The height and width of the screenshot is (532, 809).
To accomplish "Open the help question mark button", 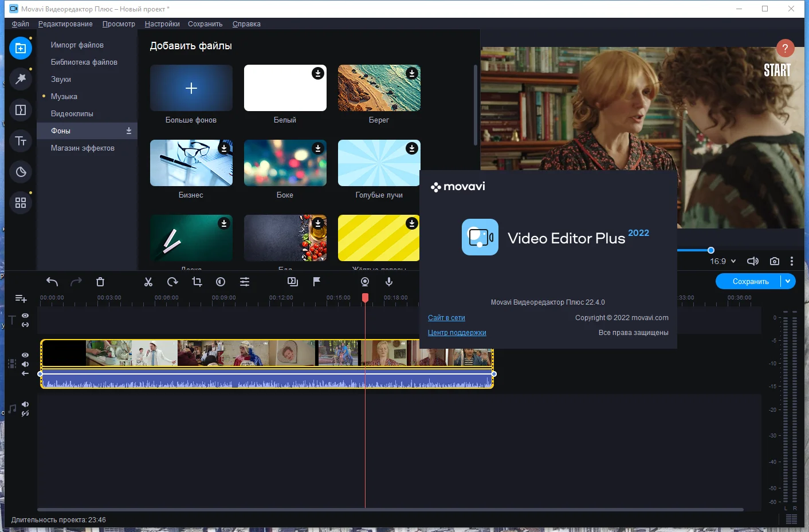I will pos(785,49).
